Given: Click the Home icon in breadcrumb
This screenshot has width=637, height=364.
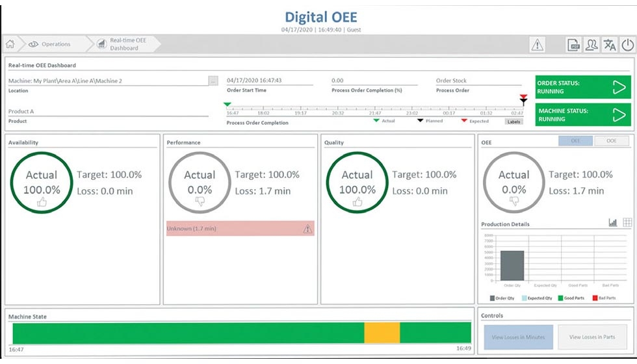Looking at the screenshot, I should (x=10, y=44).
